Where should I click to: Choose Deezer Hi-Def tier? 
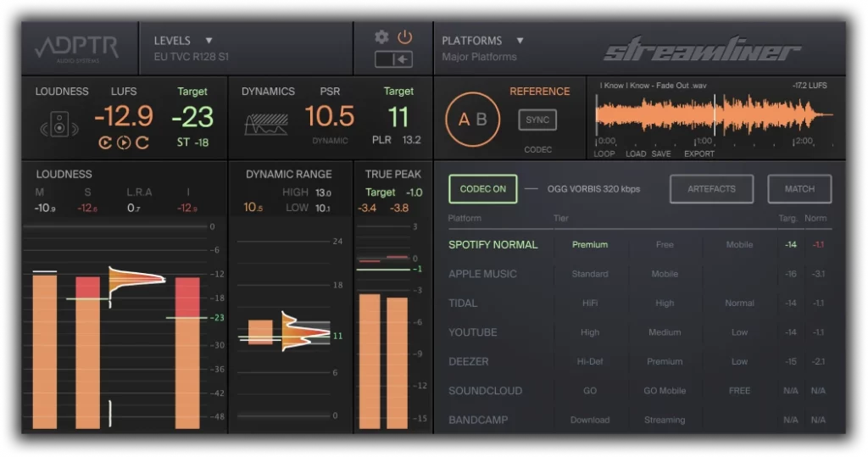point(590,361)
